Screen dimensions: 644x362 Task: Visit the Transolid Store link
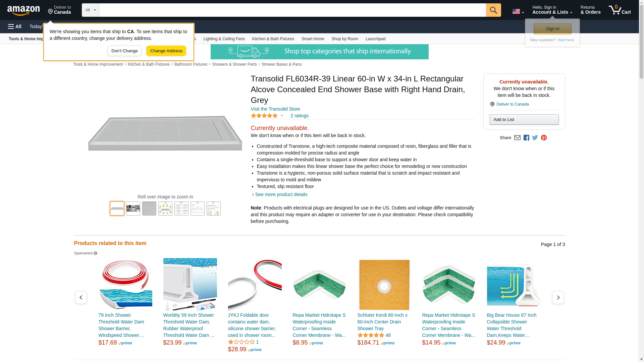[275, 109]
